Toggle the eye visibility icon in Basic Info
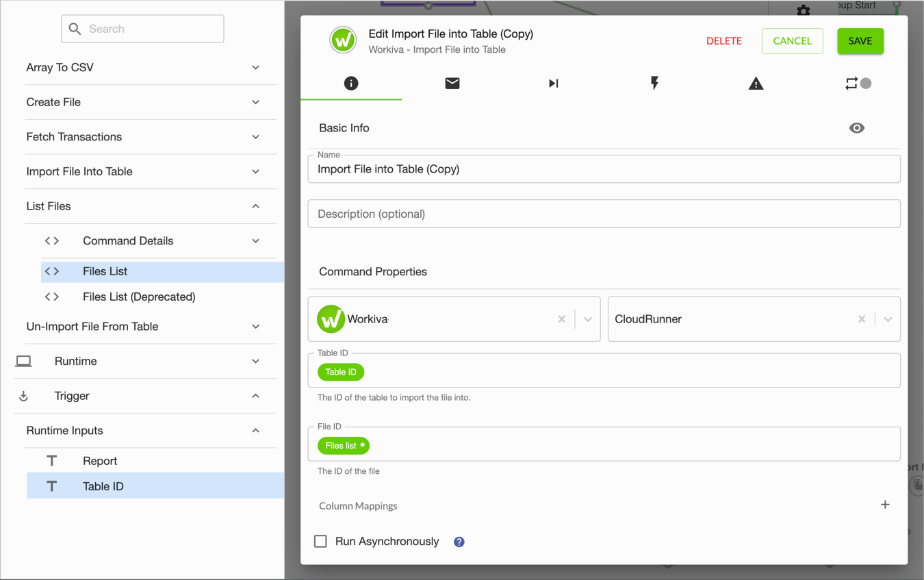The height and width of the screenshot is (580, 924). (857, 128)
